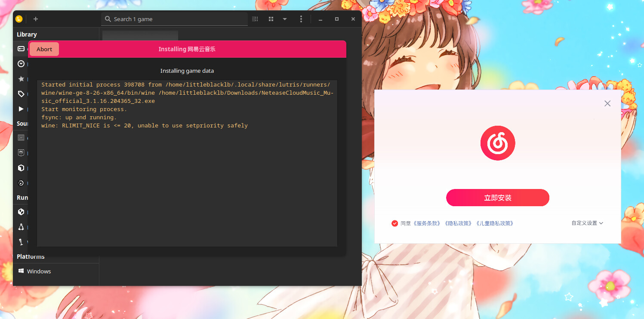Click the "Started initial process 398708" log line
This screenshot has width=644, height=319.
click(x=187, y=93)
